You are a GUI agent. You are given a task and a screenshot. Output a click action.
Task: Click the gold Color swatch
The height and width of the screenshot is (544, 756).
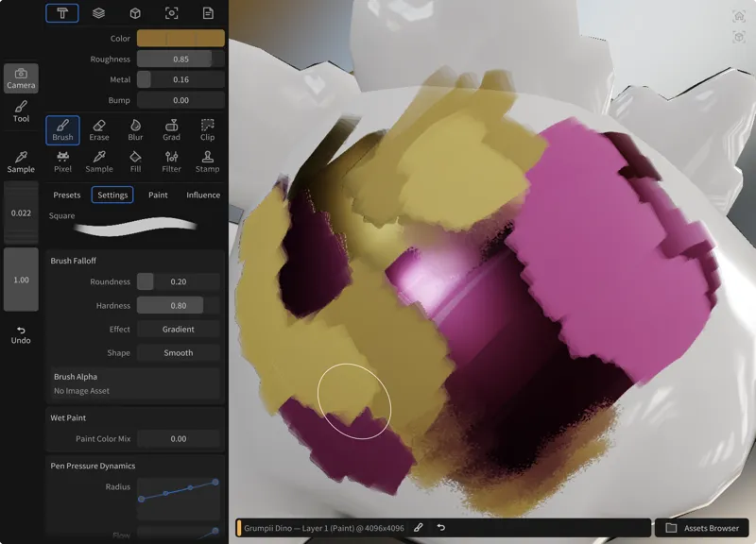pyautogui.click(x=180, y=39)
